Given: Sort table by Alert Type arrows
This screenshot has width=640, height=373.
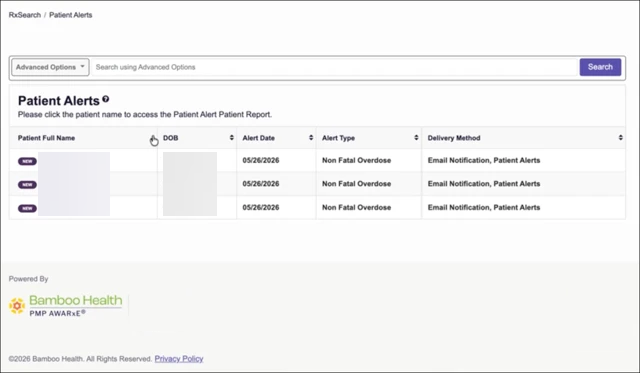Looking at the screenshot, I should 416,138.
